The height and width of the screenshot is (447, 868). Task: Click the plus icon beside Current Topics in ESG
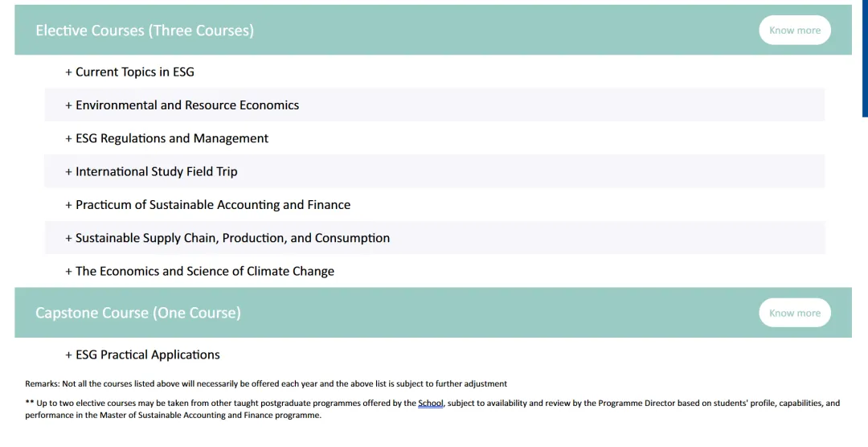coord(68,72)
